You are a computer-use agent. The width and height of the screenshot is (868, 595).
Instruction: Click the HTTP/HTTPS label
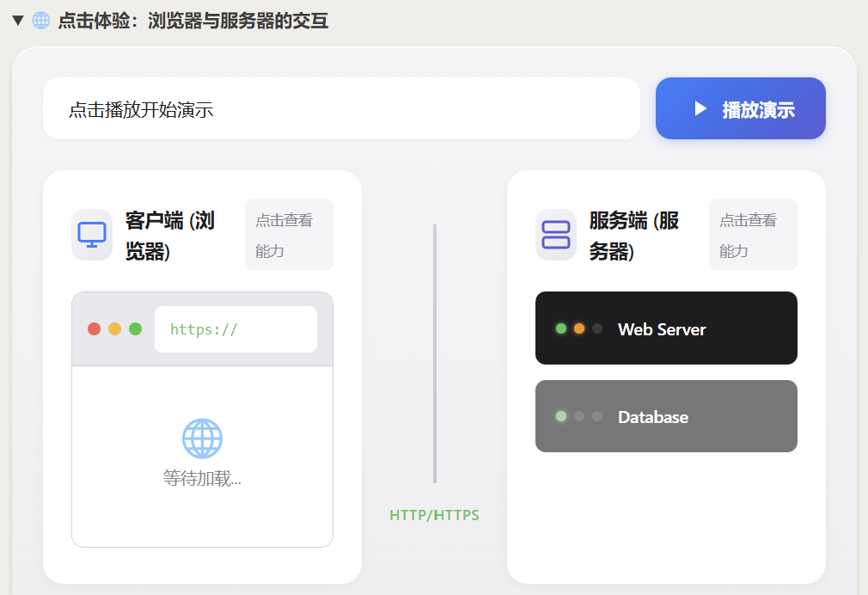pos(435,515)
